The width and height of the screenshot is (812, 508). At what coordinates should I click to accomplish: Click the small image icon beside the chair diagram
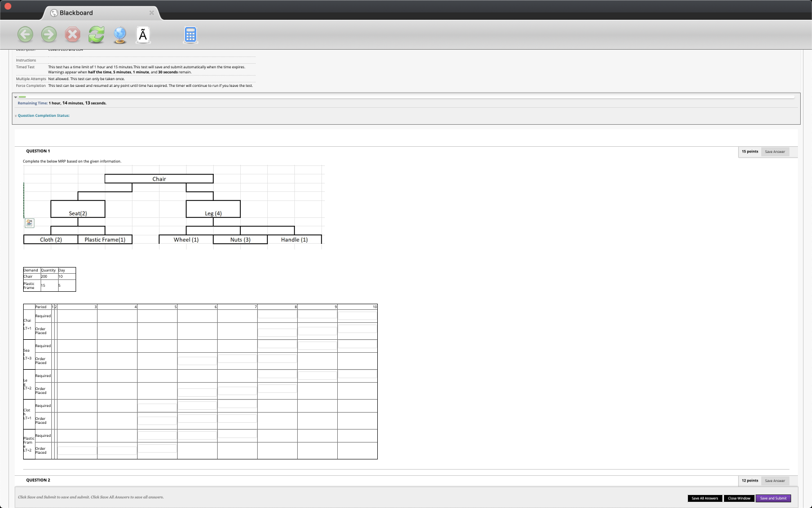pos(29,223)
